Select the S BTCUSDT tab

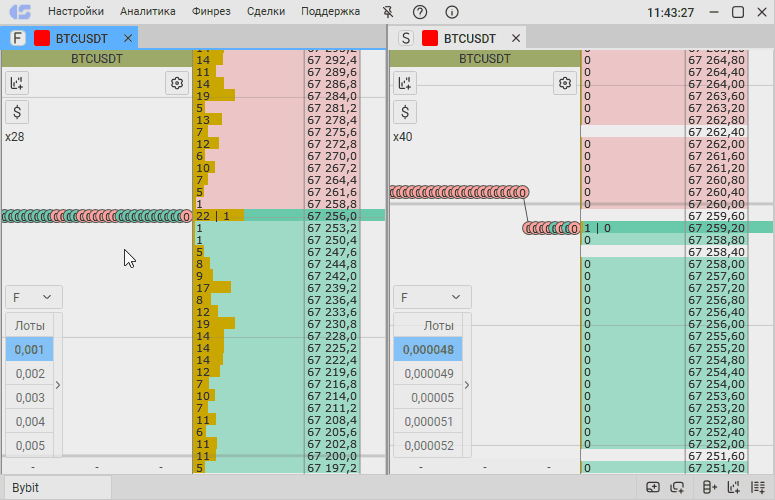457,38
